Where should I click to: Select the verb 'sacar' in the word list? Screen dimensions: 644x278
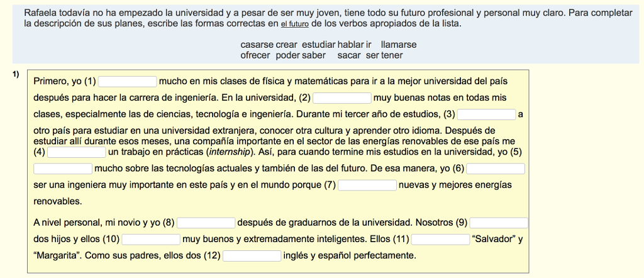[x=349, y=55]
